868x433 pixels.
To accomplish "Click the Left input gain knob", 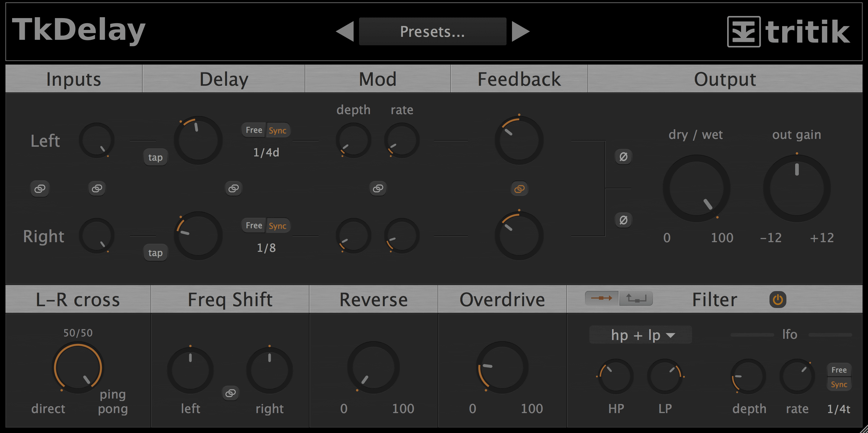I will [97, 140].
